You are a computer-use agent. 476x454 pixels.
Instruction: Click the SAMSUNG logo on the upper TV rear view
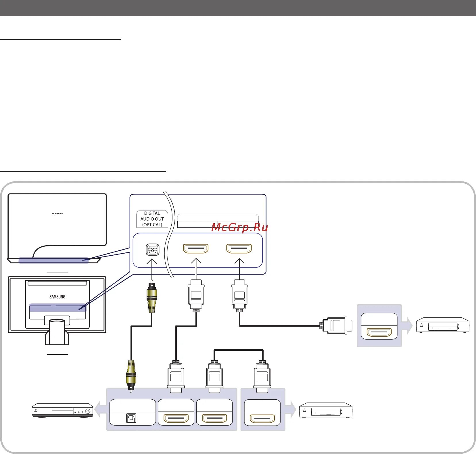point(57,214)
